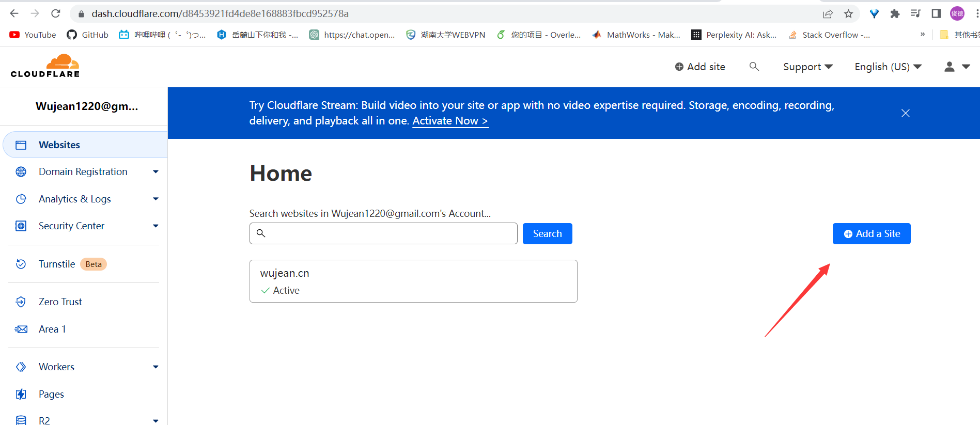Screen dimensions: 980x425
Task: Expand the Analytics & Logs arrow
Action: click(x=155, y=199)
